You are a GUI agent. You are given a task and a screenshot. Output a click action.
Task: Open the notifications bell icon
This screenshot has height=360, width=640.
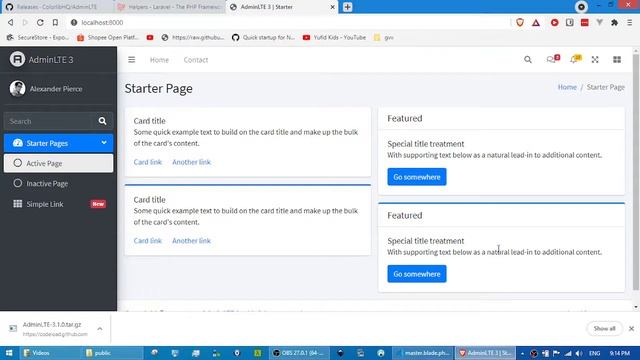coord(576,59)
